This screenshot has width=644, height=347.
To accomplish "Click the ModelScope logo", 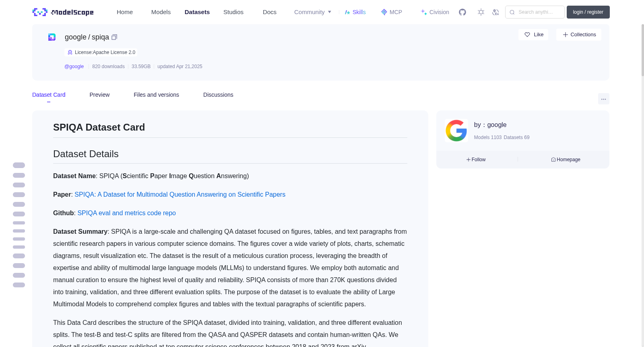I will pos(63,12).
